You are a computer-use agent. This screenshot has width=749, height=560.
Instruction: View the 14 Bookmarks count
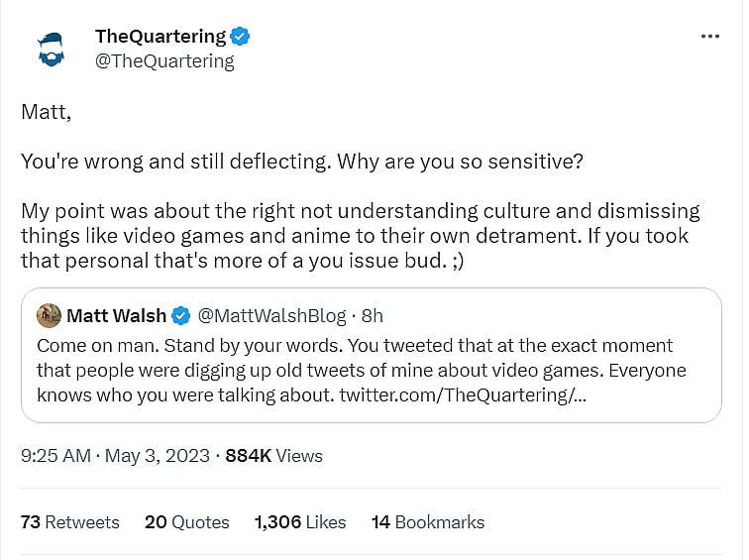[427, 521]
